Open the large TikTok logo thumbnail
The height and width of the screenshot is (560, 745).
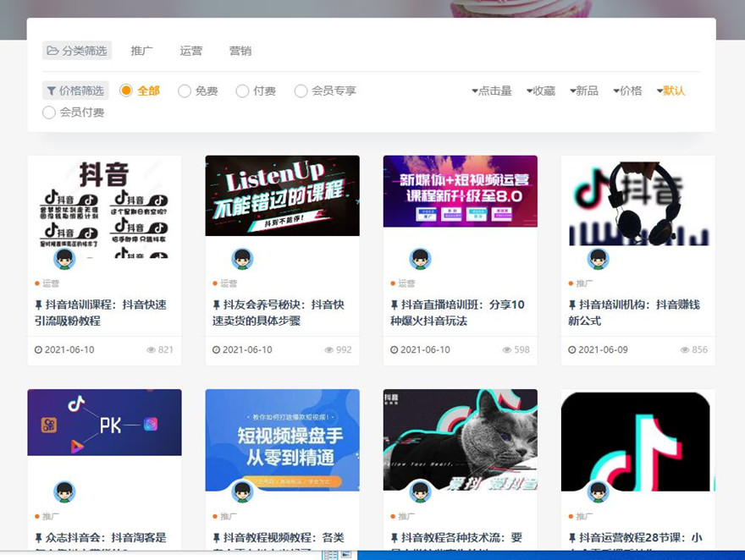tap(638, 440)
